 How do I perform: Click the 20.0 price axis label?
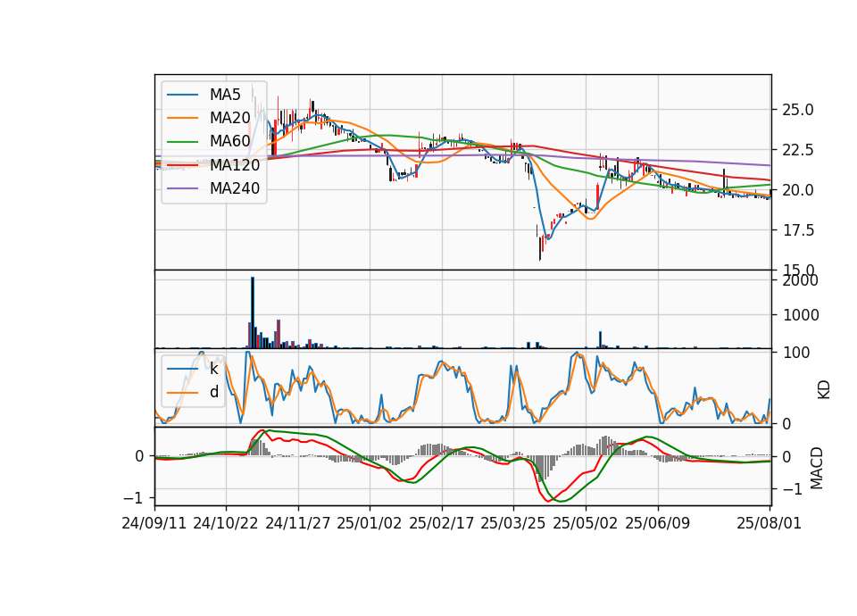798,190
